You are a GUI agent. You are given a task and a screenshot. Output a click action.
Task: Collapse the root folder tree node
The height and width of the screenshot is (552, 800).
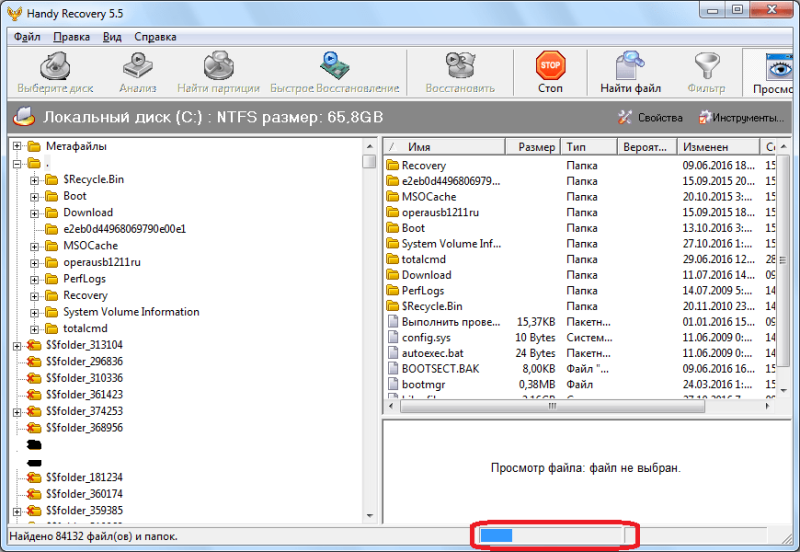(17, 164)
